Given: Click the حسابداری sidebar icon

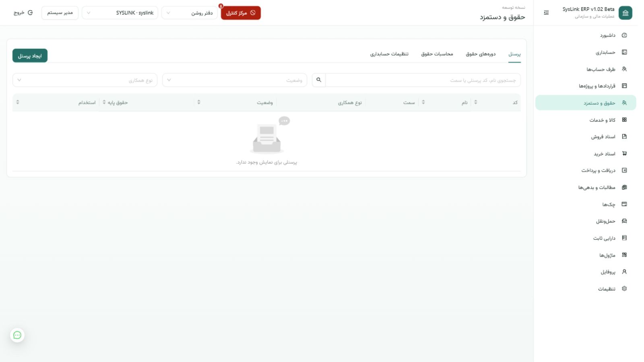Looking at the screenshot, I should [624, 52].
